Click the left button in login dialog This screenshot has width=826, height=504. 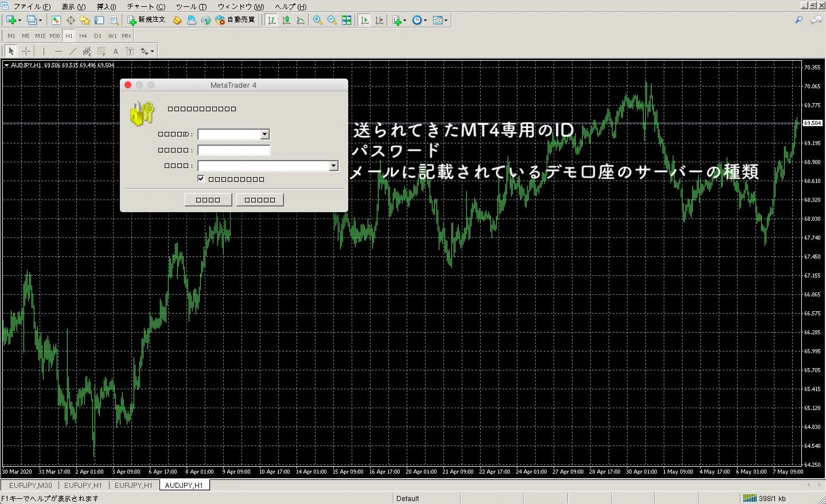pyautogui.click(x=208, y=200)
